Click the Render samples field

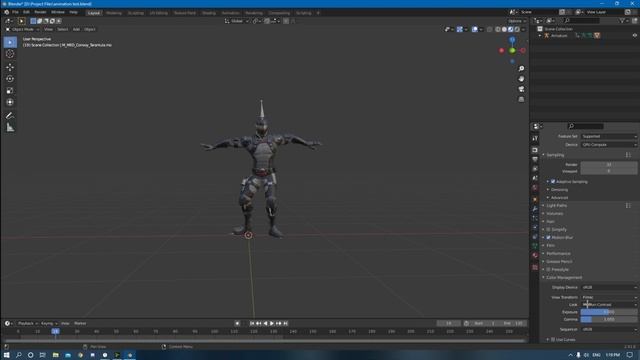609,164
